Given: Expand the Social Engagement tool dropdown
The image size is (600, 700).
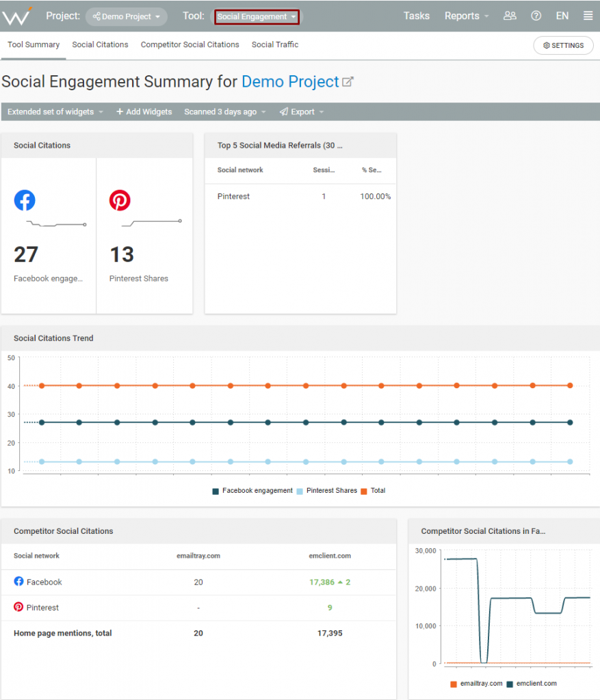Looking at the screenshot, I should pos(257,16).
